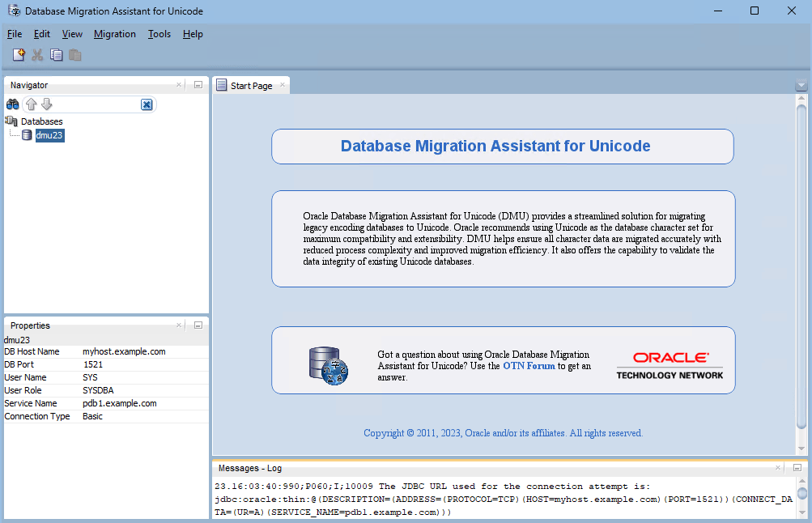This screenshot has width=812, height=523.
Task: Switch to the Start Page tab
Action: pyautogui.click(x=251, y=86)
